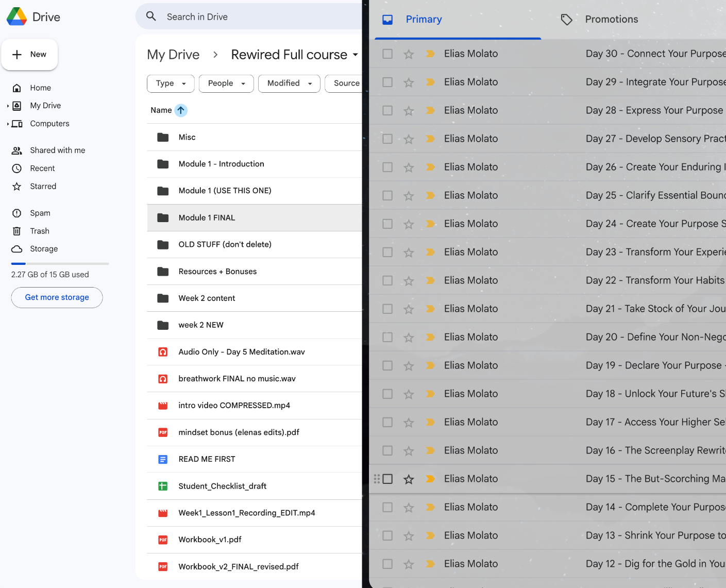Select the Day 27 email checkbox

tap(387, 139)
